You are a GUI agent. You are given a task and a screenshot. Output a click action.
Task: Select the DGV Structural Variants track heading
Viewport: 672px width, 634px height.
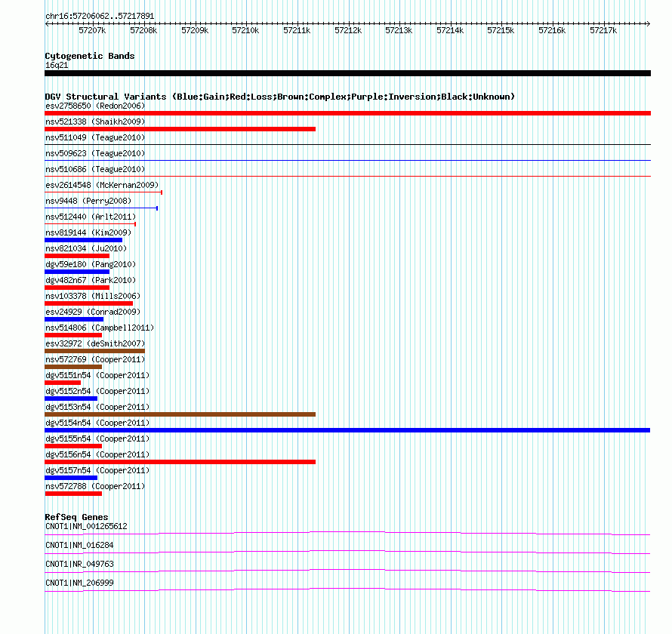point(280,97)
